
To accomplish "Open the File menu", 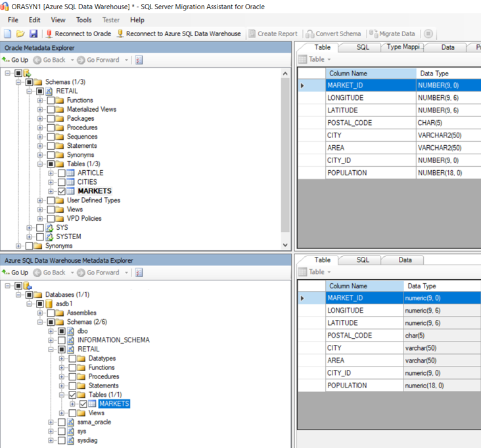I will pyautogui.click(x=13, y=20).
